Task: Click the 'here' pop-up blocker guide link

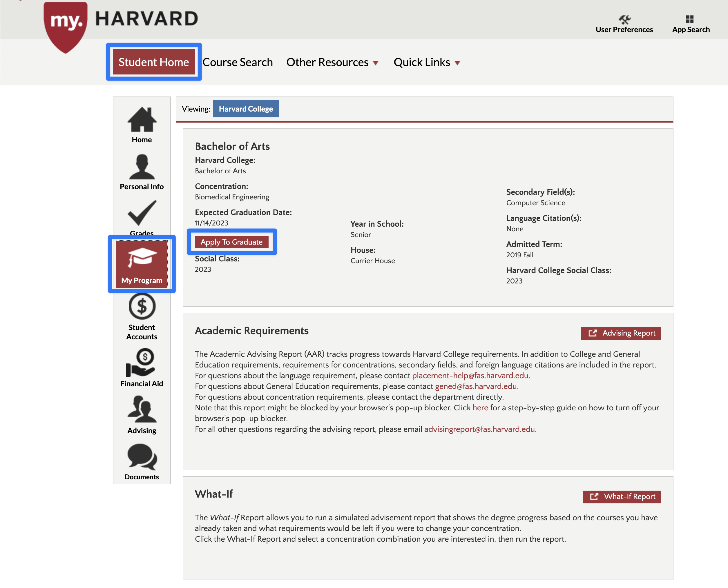Action: pyautogui.click(x=480, y=407)
